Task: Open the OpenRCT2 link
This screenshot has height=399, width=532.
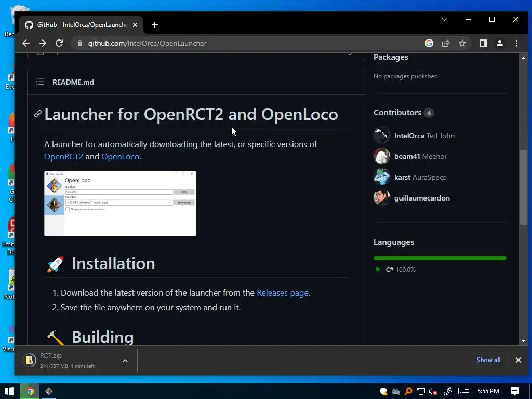Action: [63, 156]
